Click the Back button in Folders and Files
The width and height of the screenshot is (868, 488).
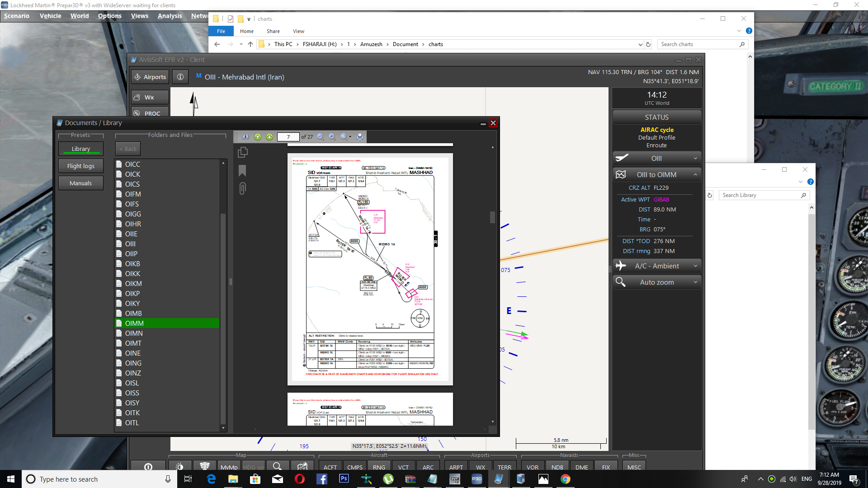click(128, 149)
